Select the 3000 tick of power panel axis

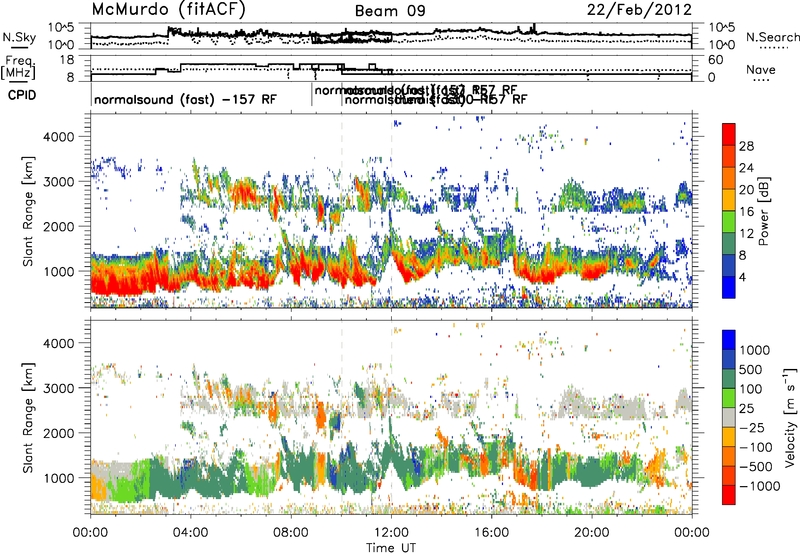(x=59, y=182)
